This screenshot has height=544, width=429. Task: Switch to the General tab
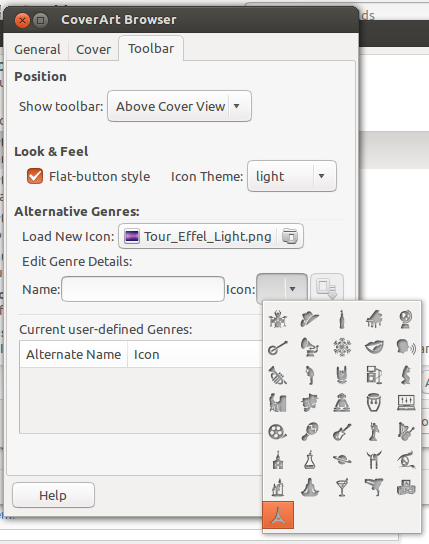click(x=37, y=49)
